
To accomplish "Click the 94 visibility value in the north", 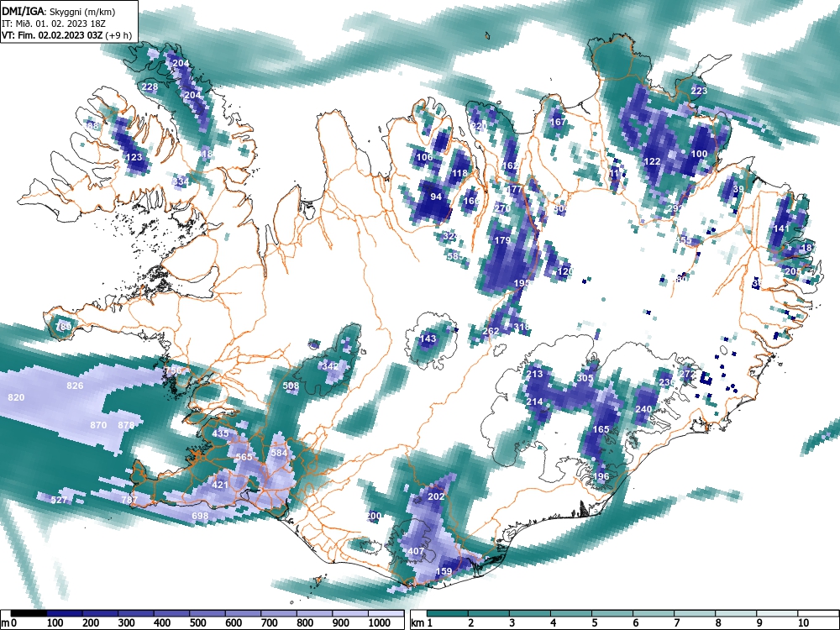I will pos(436,197).
